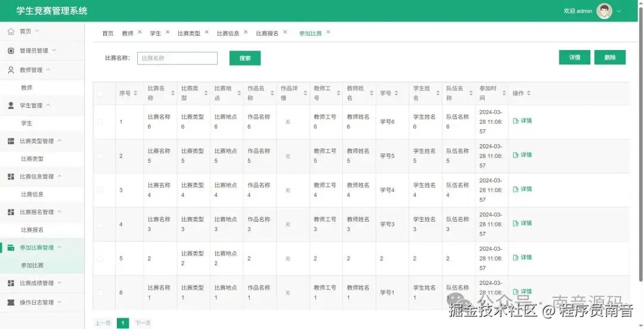Select page number 1

tap(123, 323)
